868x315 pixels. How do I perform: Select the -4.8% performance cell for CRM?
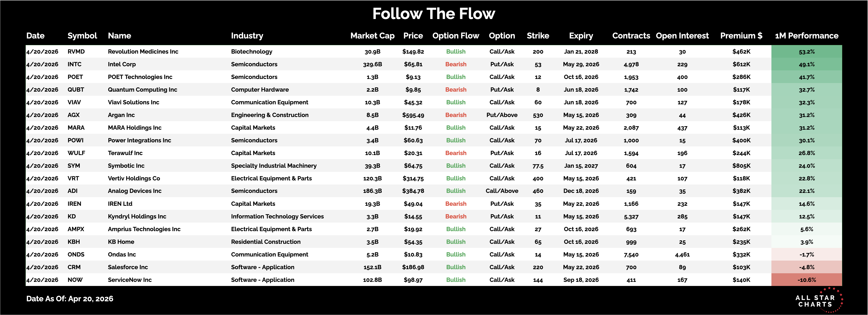pyautogui.click(x=806, y=267)
